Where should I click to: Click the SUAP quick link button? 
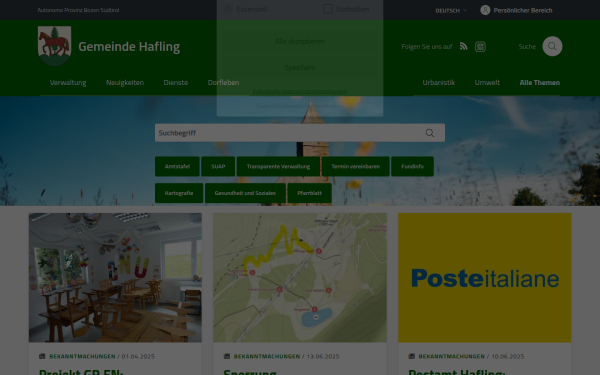218,166
